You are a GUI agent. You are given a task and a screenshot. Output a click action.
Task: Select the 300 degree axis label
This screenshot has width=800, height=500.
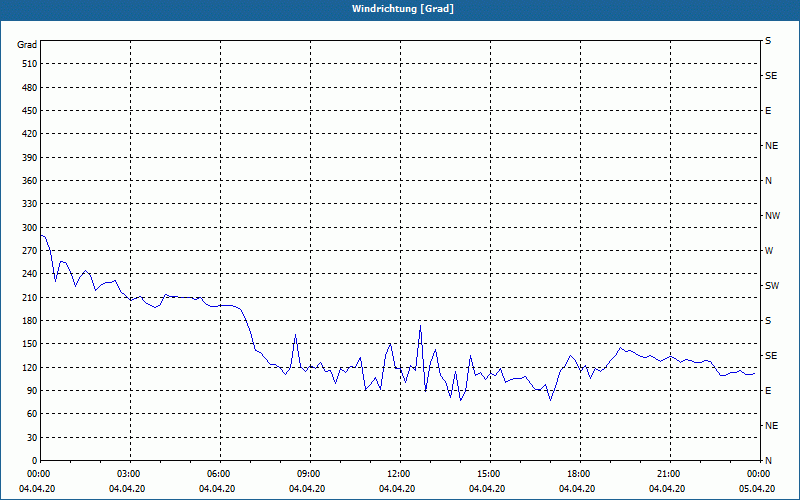click(x=30, y=228)
